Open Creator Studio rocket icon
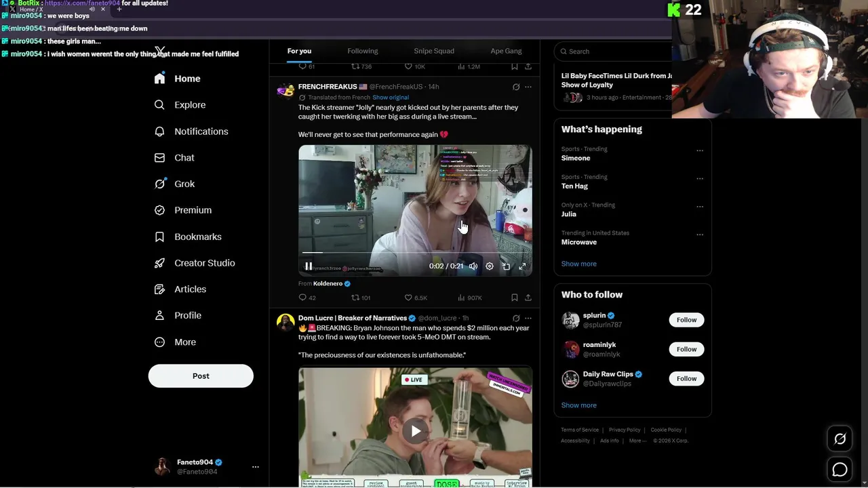Viewport: 868px width, 488px height. point(159,263)
